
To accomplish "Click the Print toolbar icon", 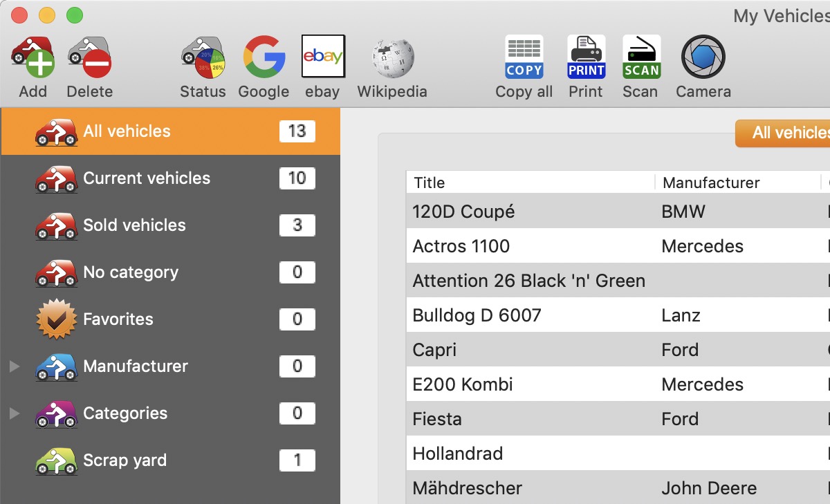I will point(586,57).
